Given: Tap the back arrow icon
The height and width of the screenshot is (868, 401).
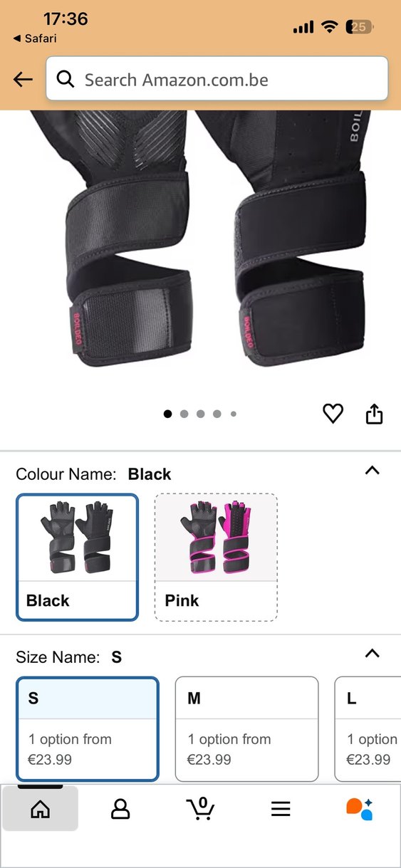Looking at the screenshot, I should click(24, 79).
